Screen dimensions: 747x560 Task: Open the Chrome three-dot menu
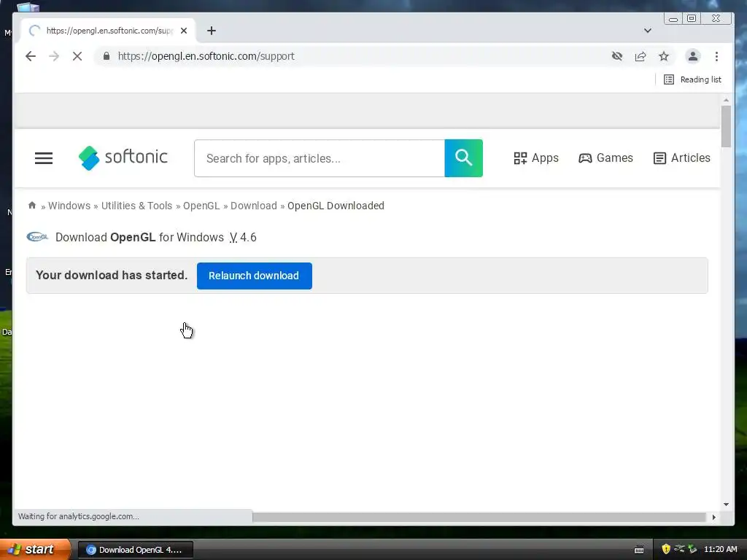click(716, 56)
